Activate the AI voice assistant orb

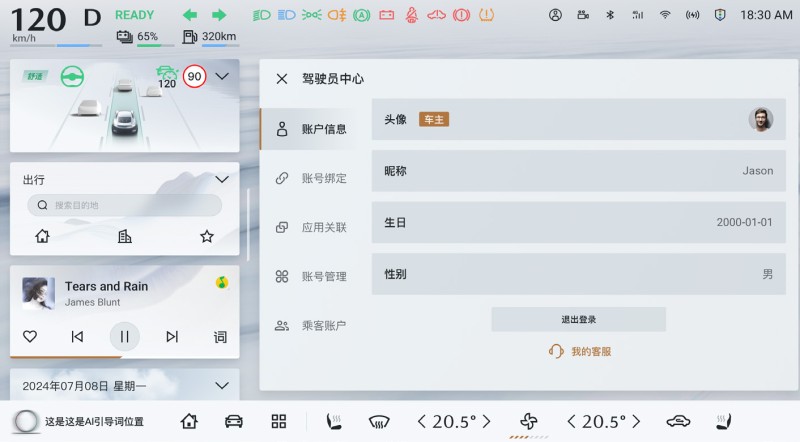[x=26, y=422]
